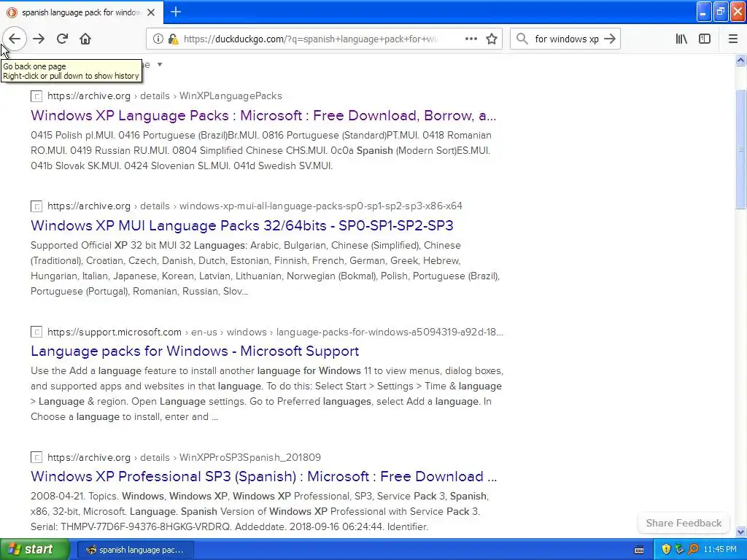Open 'Windows XP MUI Language Packs 32/64bits' result
This screenshot has height=560, width=747.
pos(242,226)
